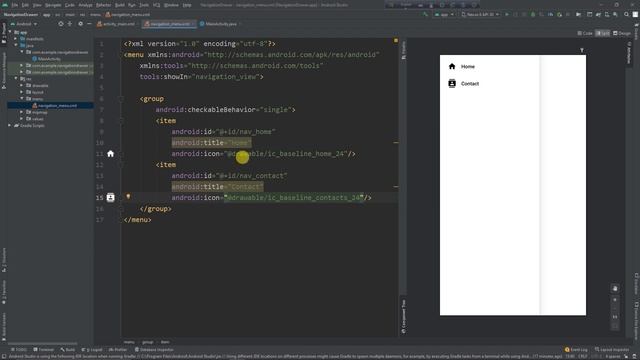The image size is (640, 360).
Task: Switch editor to Code view mode
Action: [x=585, y=33]
